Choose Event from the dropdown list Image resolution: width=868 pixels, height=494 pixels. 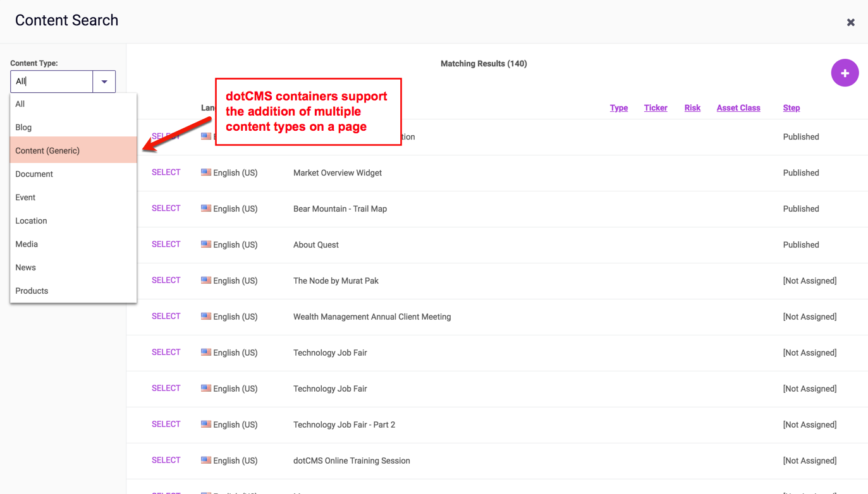click(x=25, y=197)
